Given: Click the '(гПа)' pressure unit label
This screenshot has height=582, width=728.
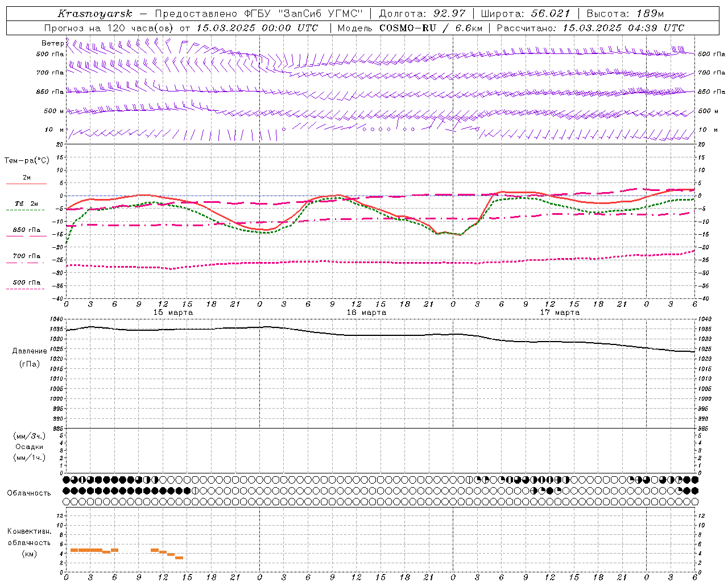Looking at the screenshot, I should [x=30, y=364].
